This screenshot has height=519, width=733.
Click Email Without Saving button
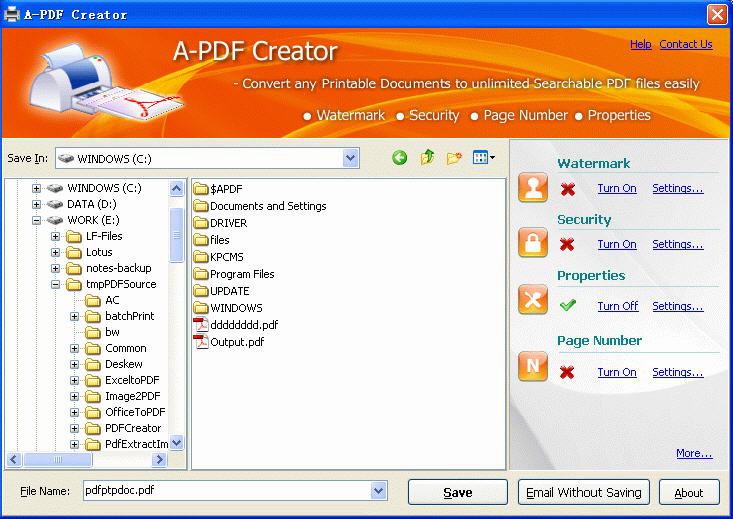584,492
